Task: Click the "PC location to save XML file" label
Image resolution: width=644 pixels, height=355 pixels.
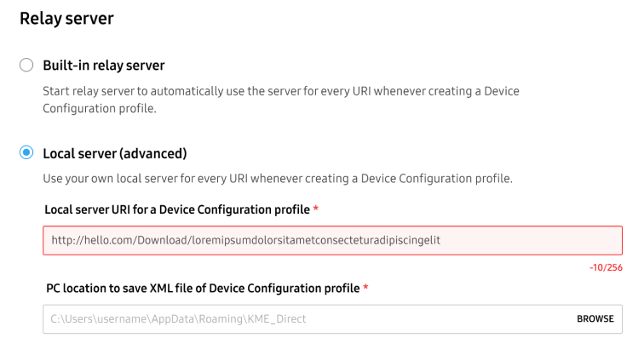Action: (x=203, y=289)
